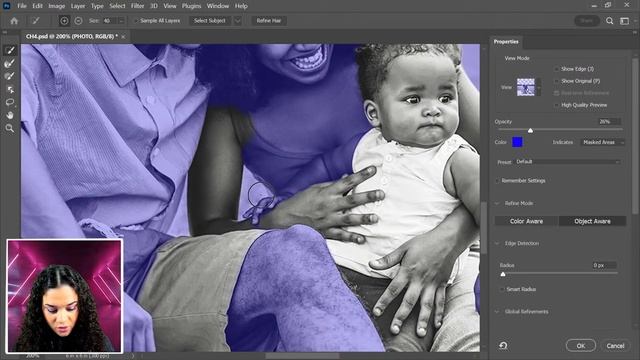This screenshot has width=640, height=360.
Task: Open the 3D menu
Action: pyautogui.click(x=154, y=6)
